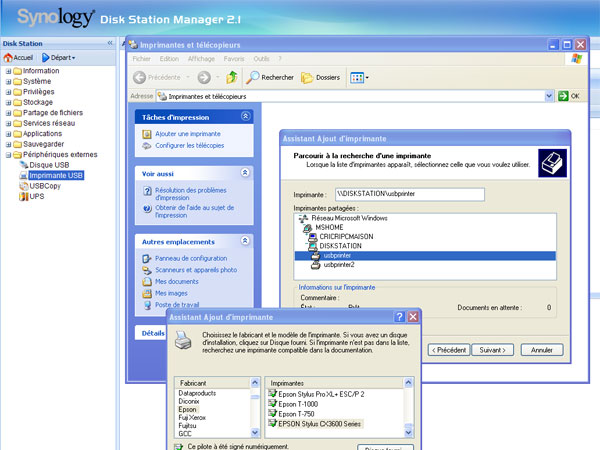Select DISKSTATION computer node

coord(340,246)
